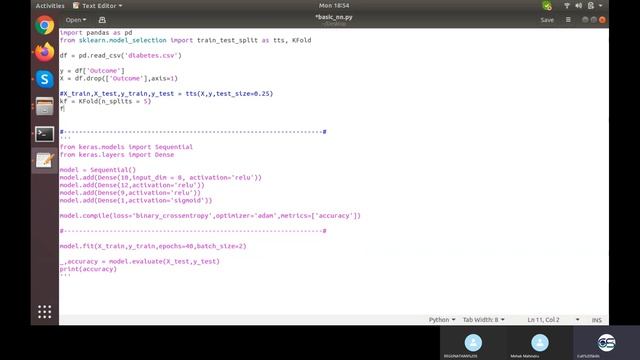Click the logo participant thumbnail
Image resolution: width=640 pixels, height=360 pixels.
pyautogui.click(x=606, y=342)
